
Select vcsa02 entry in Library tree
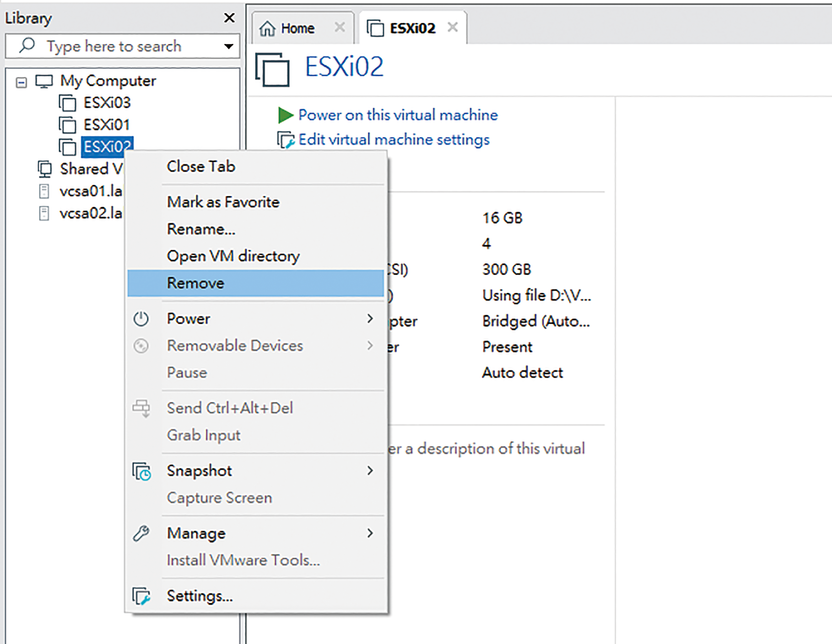pos(91,213)
